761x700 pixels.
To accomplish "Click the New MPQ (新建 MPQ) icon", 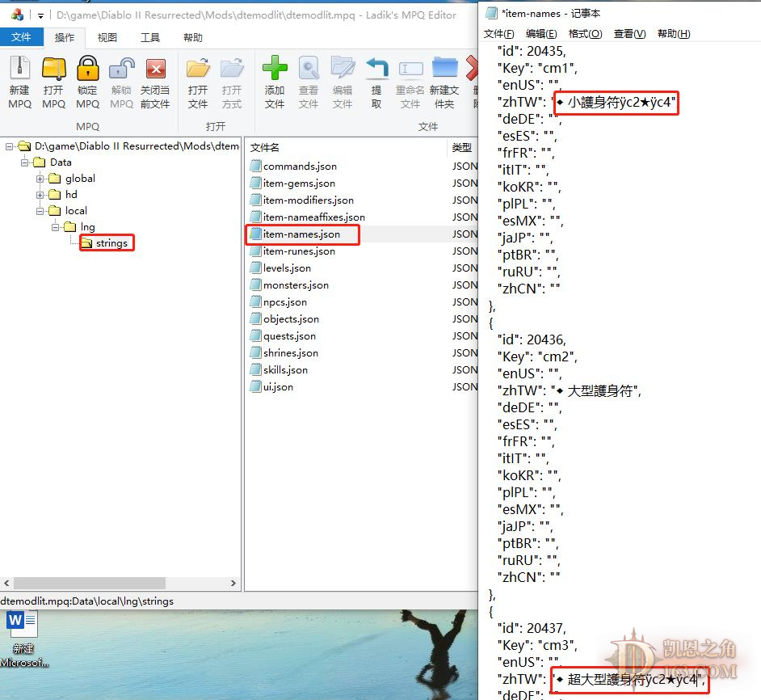I will point(20,68).
